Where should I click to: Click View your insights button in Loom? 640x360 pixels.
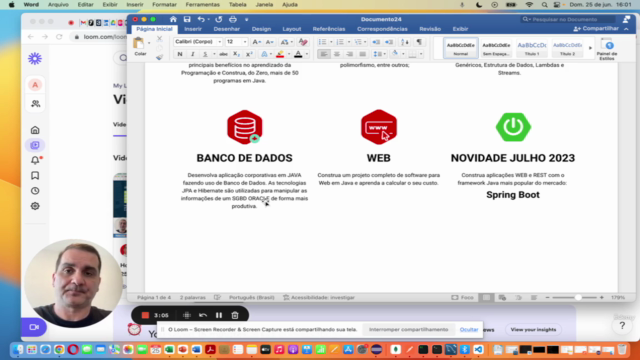[x=533, y=329]
